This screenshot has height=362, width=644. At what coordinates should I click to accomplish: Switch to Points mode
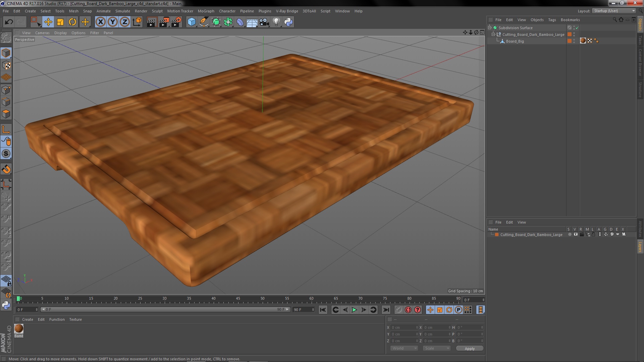click(6, 90)
